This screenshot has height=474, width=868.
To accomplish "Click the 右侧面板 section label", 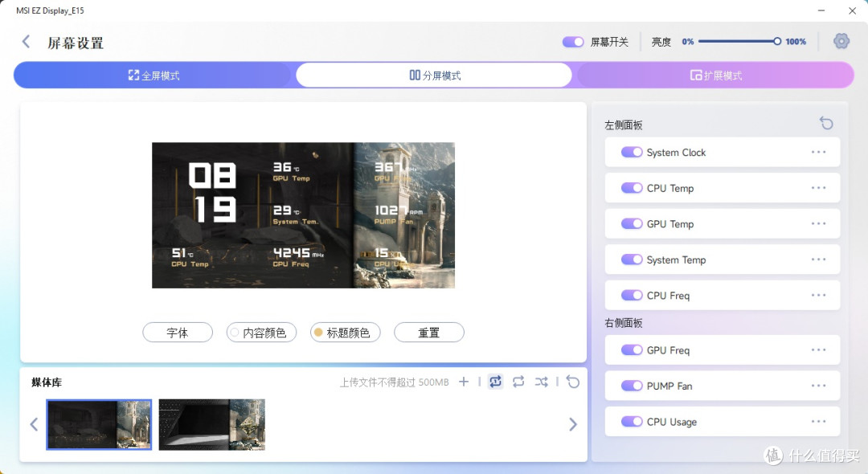I will pos(624,323).
